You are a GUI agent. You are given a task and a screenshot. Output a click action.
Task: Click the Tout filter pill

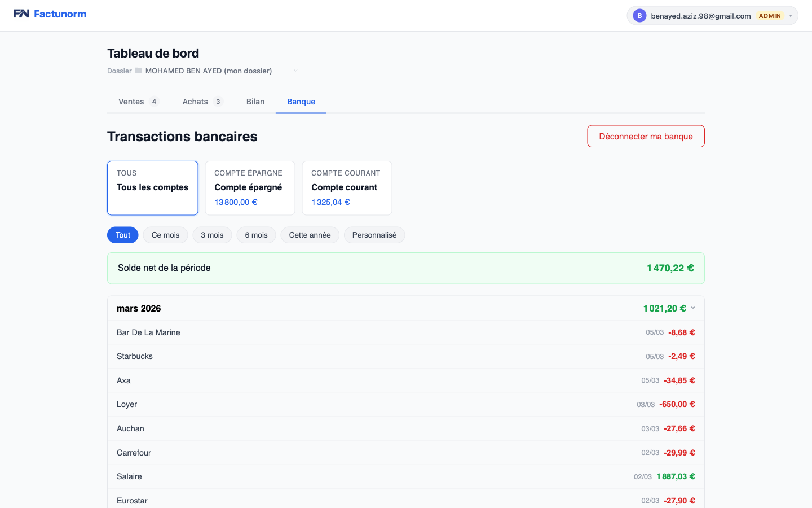(x=122, y=235)
